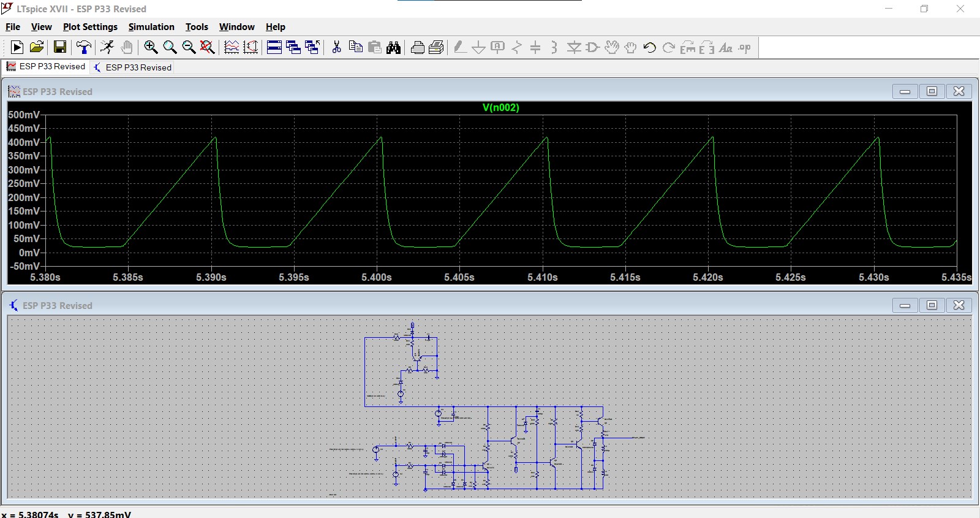Zoom to fit with crossed magnifier
Screen dimensions: 980x518
coord(208,47)
